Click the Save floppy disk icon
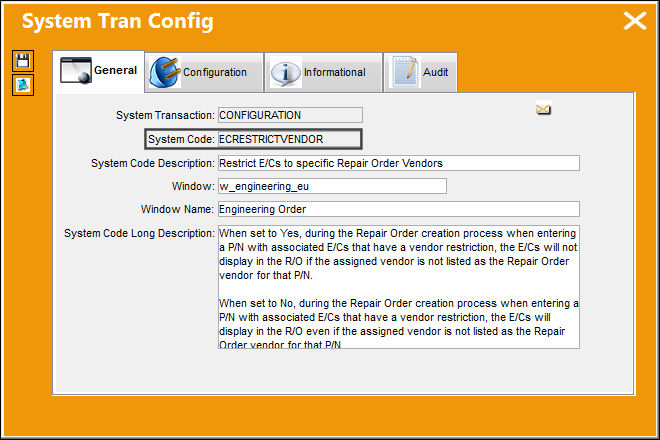 click(x=23, y=61)
